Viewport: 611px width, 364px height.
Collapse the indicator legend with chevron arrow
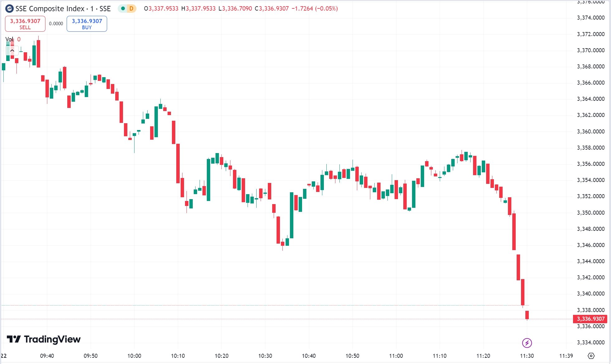tap(12, 50)
